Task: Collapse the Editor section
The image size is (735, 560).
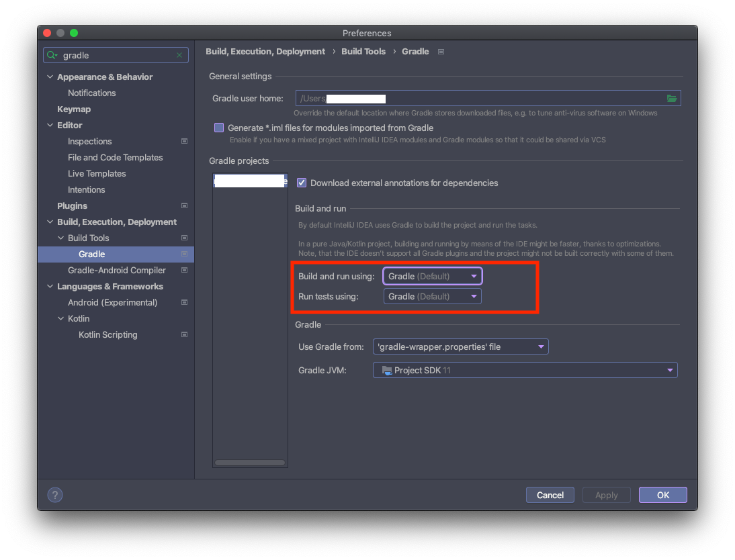Action: (x=50, y=125)
